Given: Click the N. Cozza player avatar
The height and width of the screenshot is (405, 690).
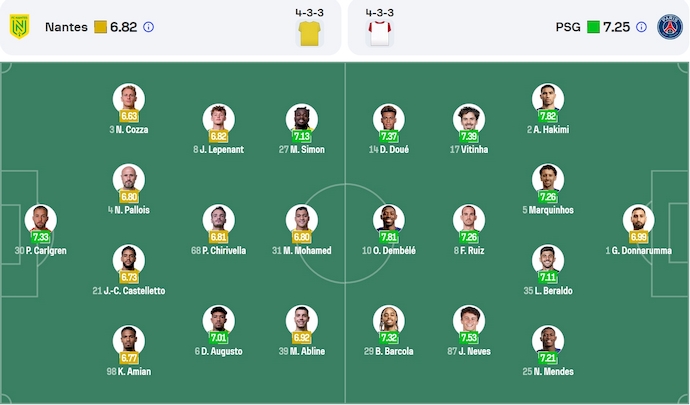Looking at the screenshot, I should (x=129, y=98).
